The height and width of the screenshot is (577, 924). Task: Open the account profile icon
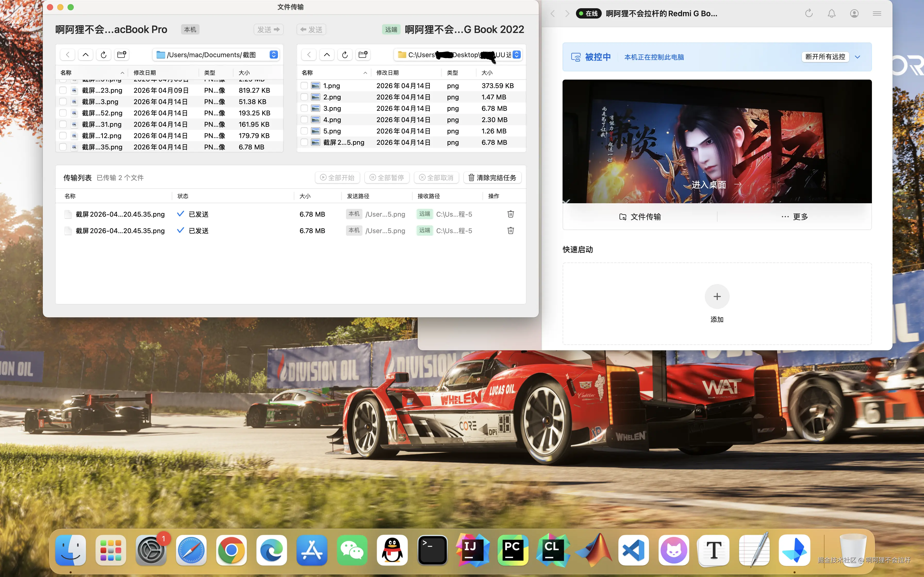tap(854, 14)
